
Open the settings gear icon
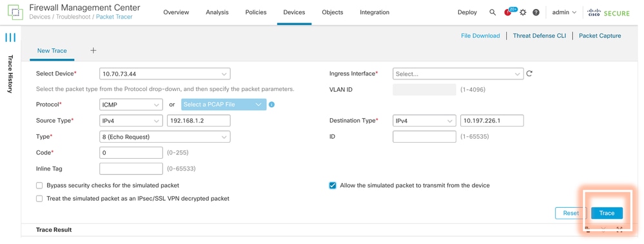coord(523,12)
